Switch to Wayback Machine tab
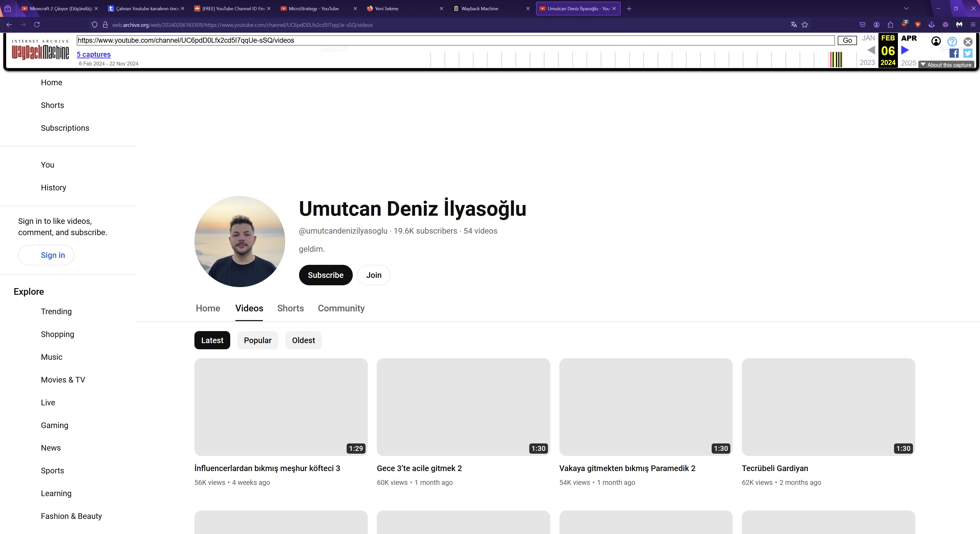Image resolution: width=980 pixels, height=534 pixels. (x=491, y=8)
